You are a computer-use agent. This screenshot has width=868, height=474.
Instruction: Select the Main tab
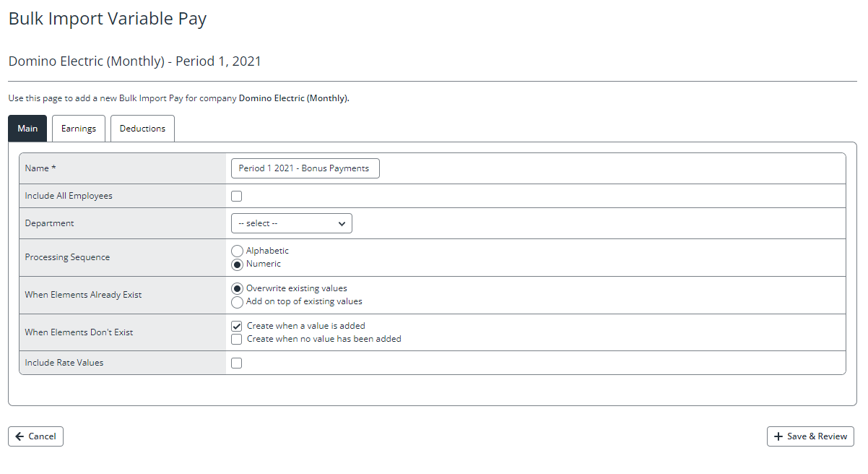(x=27, y=129)
